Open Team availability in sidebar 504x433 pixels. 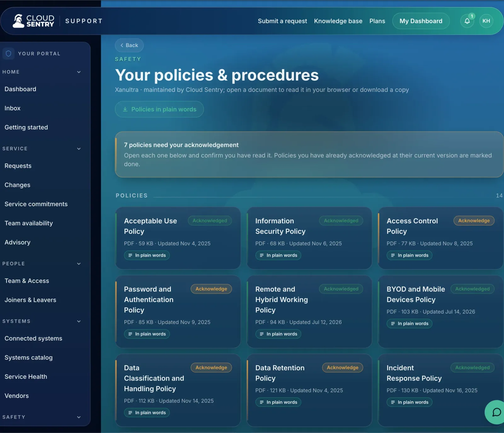coord(29,223)
